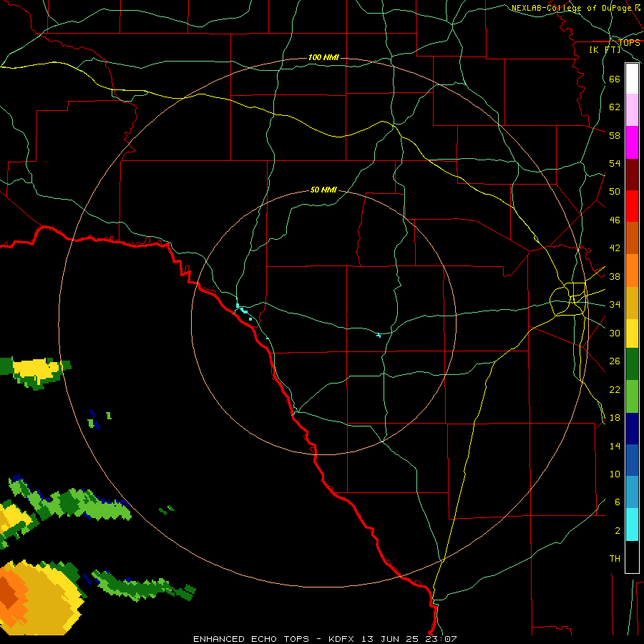This screenshot has height=644, width=644.
Task: Click the gold legend swatch
Action: pos(632,303)
